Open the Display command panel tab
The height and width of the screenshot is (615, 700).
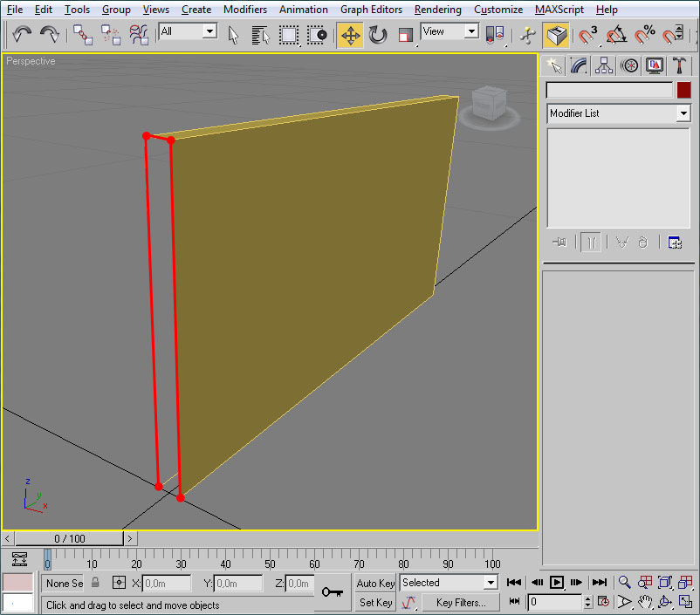[655, 65]
